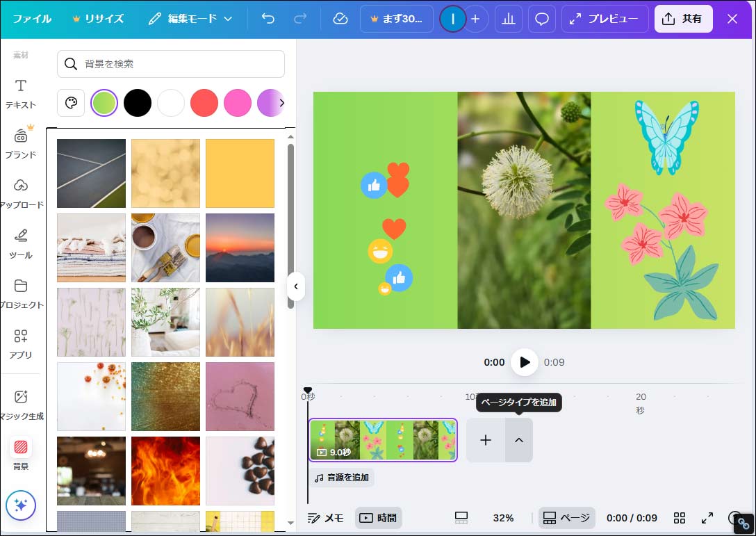
Task: Open the color palette picker icon
Action: pos(71,103)
